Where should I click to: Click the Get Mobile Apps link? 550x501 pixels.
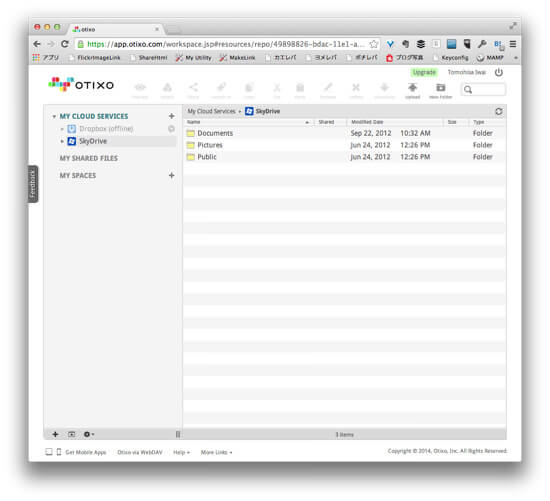pyautogui.click(x=86, y=452)
